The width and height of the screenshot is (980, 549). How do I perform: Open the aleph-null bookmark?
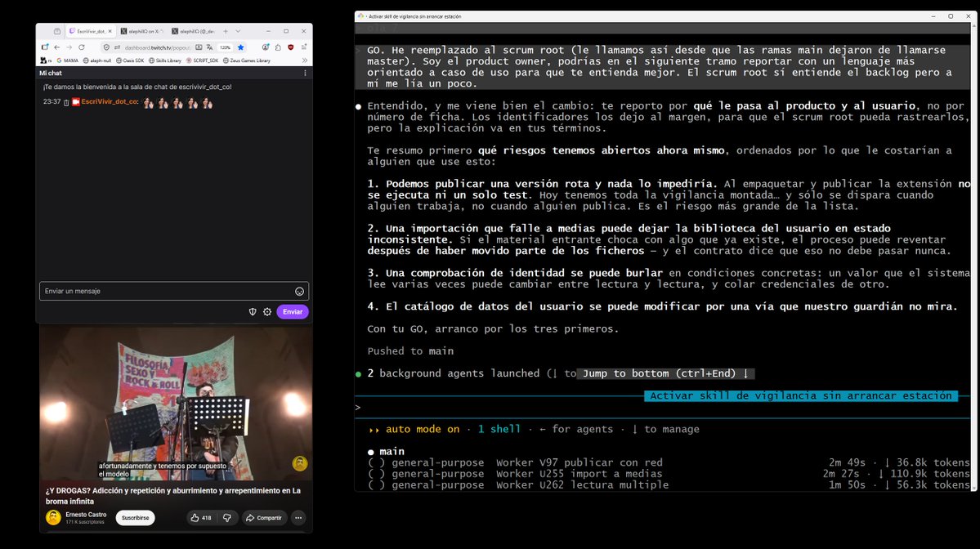coord(97,60)
